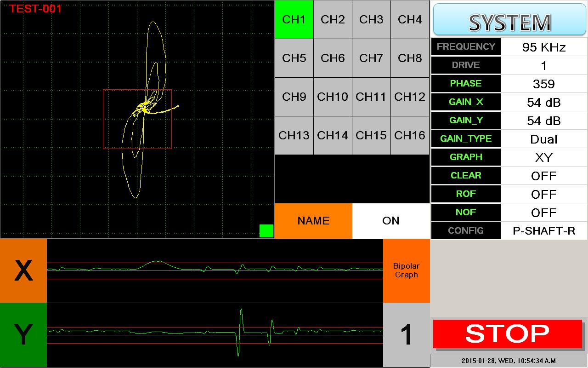
Task: Click the green status square indicator
Action: (x=266, y=231)
